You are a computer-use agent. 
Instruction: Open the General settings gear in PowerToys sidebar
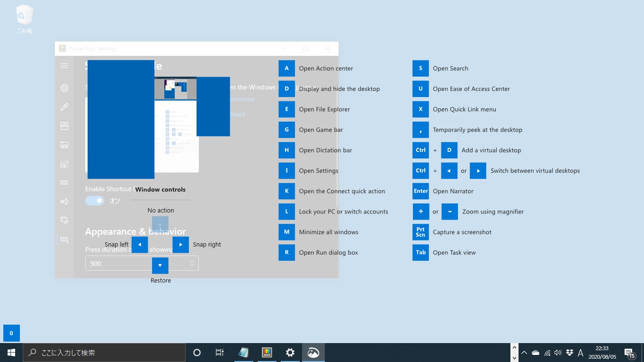[x=64, y=88]
